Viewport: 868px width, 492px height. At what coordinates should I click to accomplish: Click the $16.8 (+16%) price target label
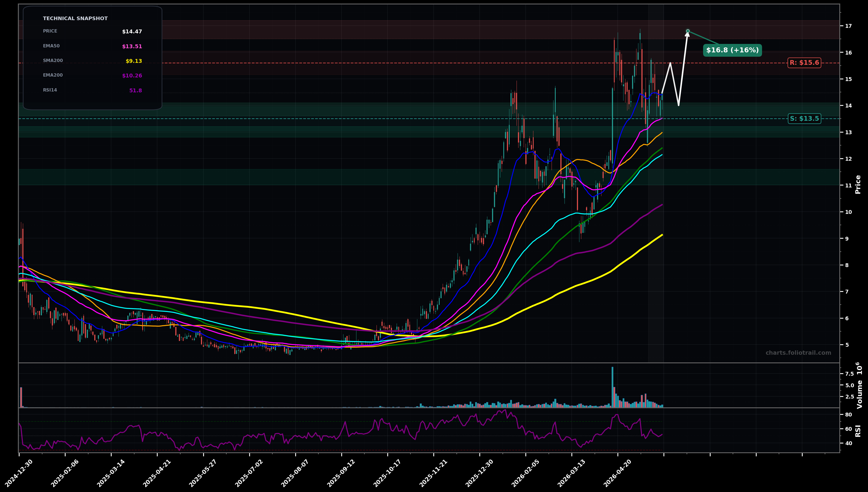pyautogui.click(x=732, y=50)
